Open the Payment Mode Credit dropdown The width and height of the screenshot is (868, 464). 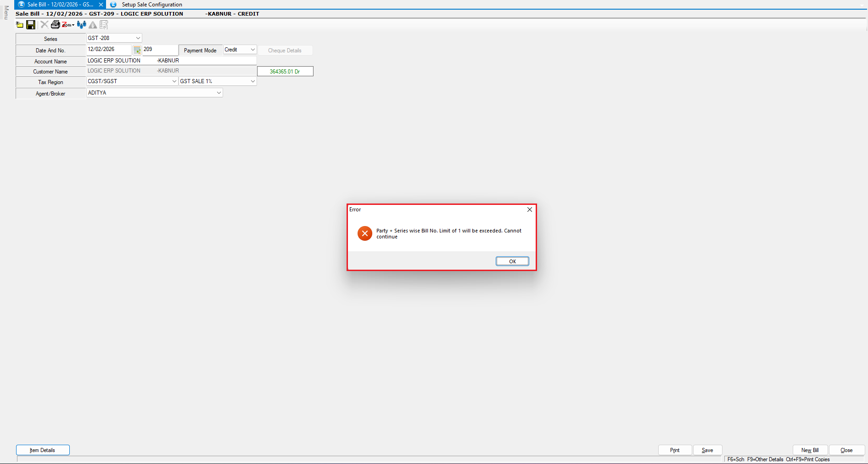point(252,50)
